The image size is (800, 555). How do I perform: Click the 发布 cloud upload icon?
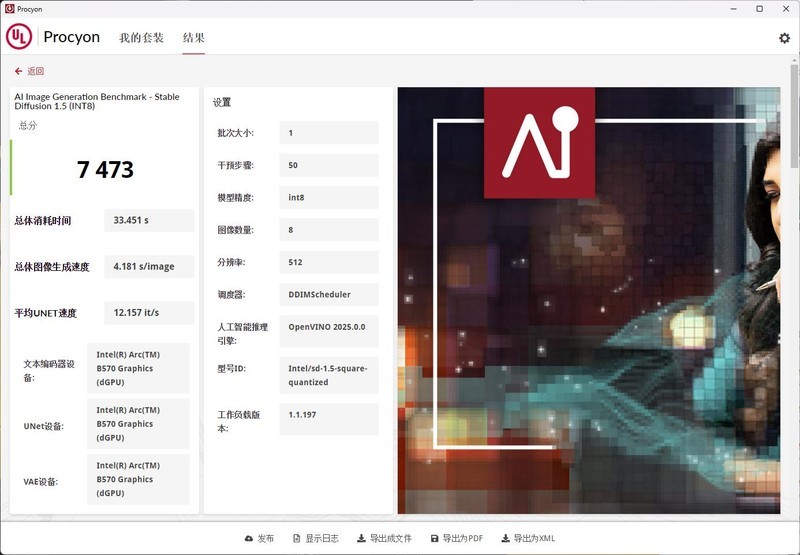tap(249, 538)
